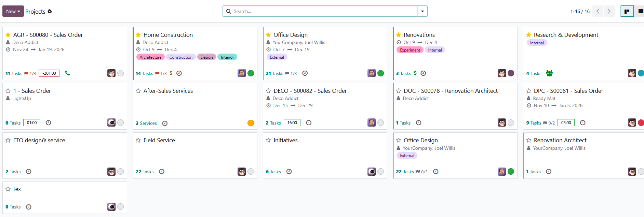
Task: Unfavorite the Home Construction project star
Action: pyautogui.click(x=138, y=35)
